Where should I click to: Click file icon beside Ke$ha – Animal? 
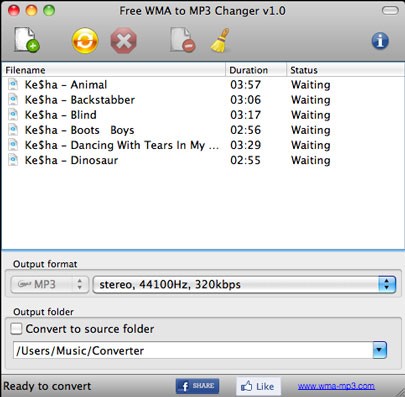coord(13,84)
